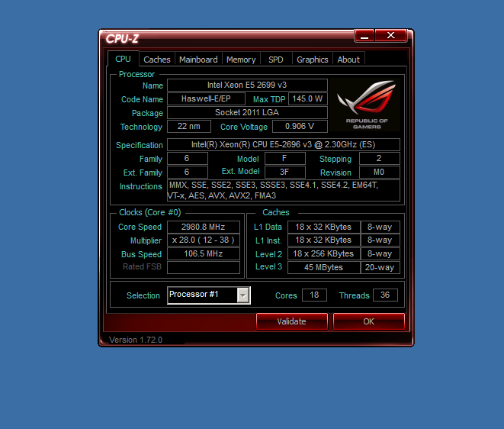The height and width of the screenshot is (429, 504).
Task: Click the technology value '22 nm'
Action: (189, 126)
